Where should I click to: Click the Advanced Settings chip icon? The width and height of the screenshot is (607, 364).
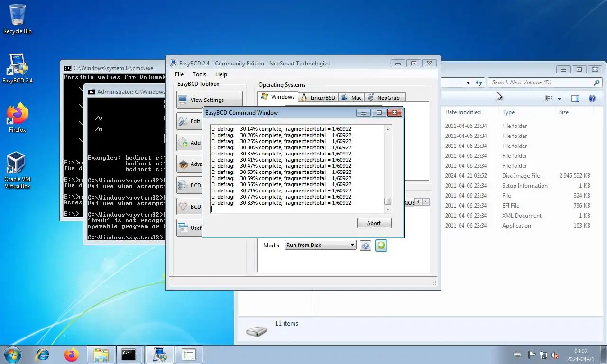[x=183, y=164]
